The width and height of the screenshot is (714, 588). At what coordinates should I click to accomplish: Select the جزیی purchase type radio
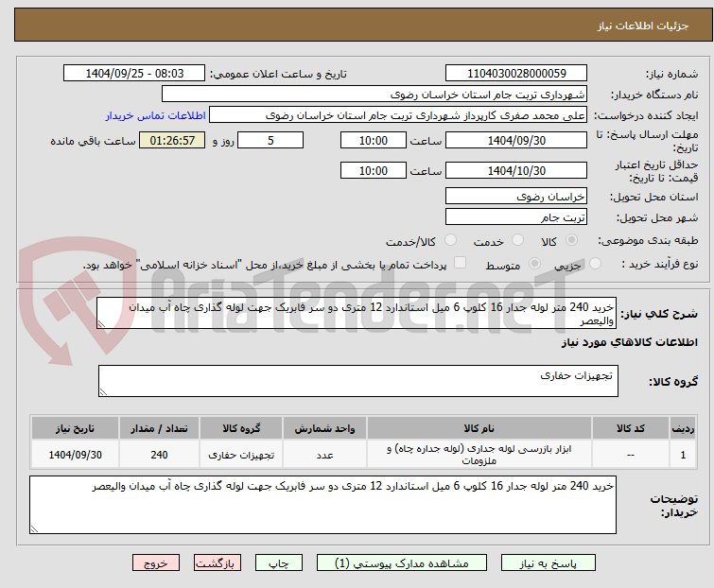pyautogui.click(x=595, y=264)
